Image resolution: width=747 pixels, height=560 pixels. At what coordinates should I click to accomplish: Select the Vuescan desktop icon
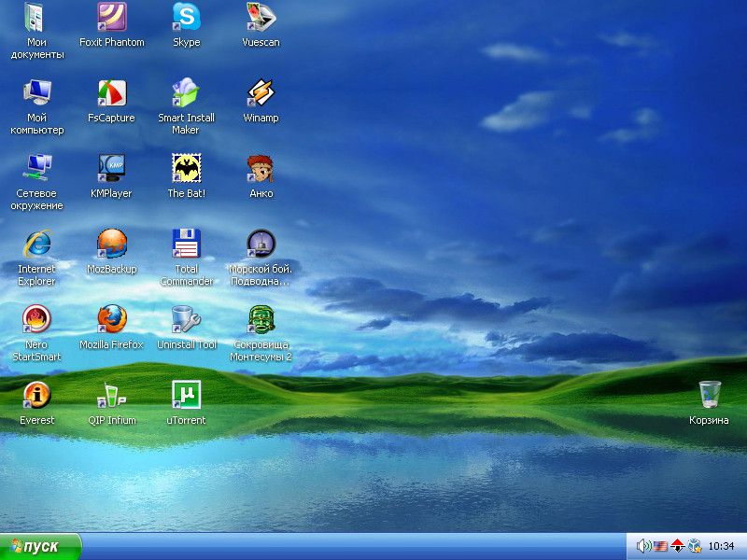click(x=261, y=18)
